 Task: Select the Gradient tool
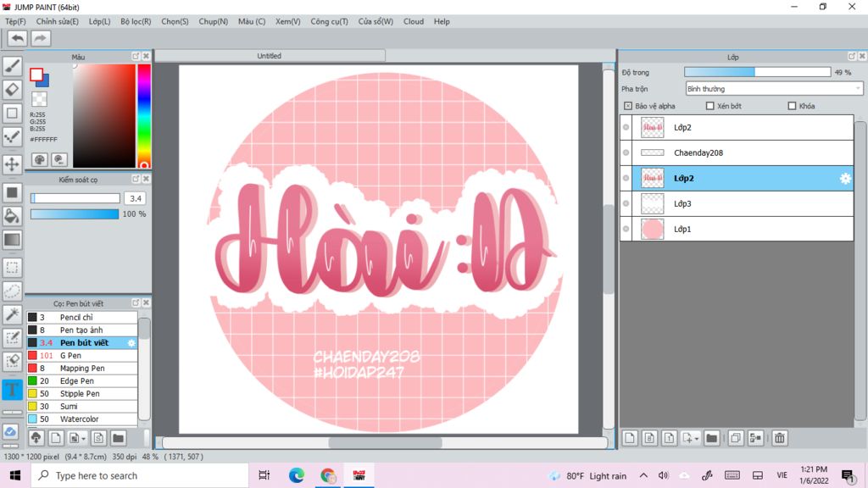tap(12, 240)
